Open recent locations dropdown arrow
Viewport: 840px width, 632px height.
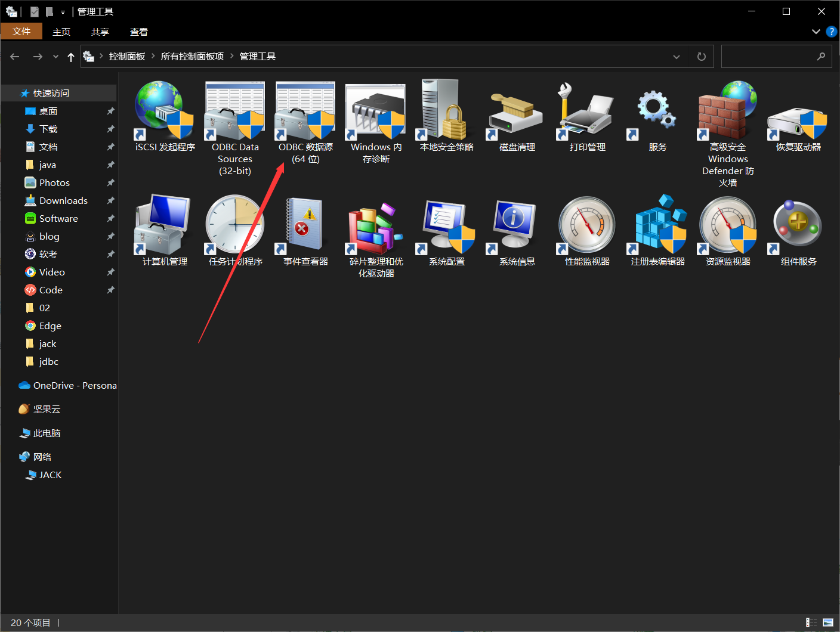pos(55,57)
